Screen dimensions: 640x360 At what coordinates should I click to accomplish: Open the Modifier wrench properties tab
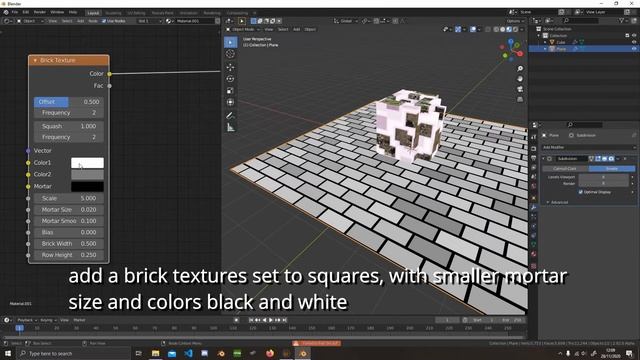(x=533, y=207)
